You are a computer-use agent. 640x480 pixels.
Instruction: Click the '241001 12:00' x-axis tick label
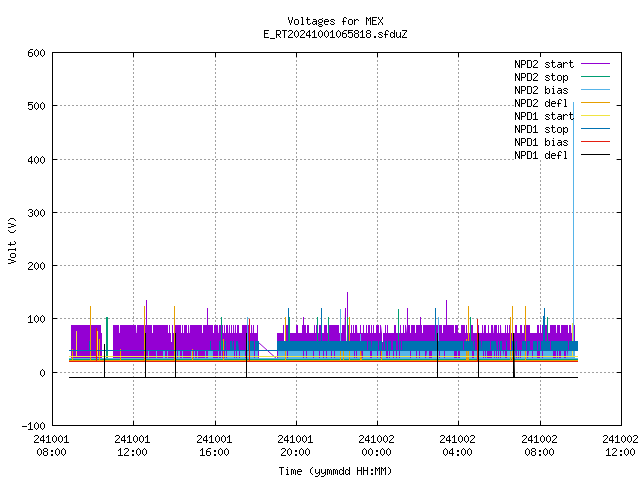[132, 446]
